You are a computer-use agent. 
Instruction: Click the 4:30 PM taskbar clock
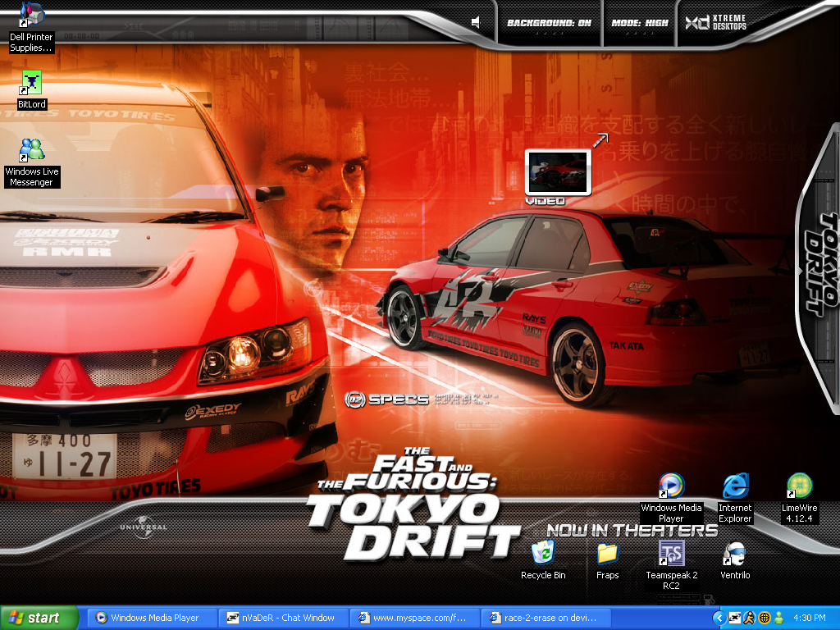pos(809,618)
